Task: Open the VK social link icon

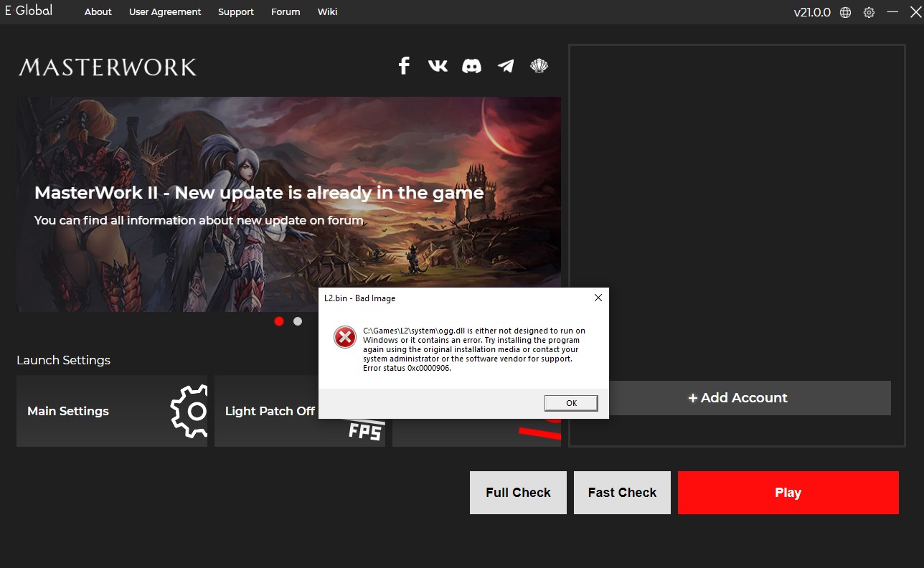Action: coord(438,66)
